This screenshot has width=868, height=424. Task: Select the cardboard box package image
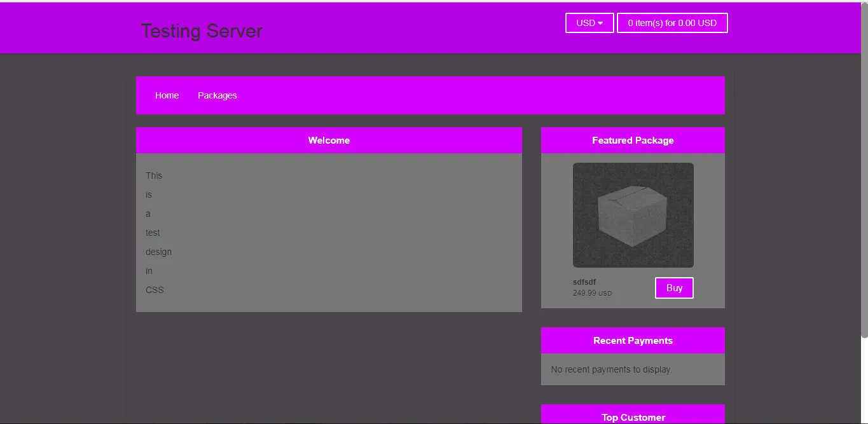(x=633, y=215)
